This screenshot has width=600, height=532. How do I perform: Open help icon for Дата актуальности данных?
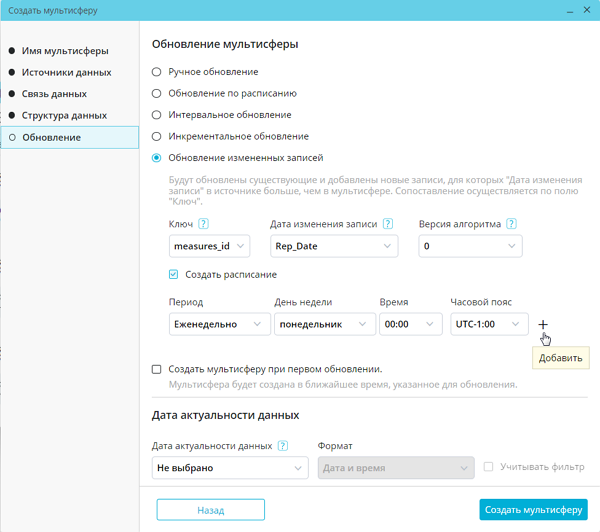[x=282, y=446]
